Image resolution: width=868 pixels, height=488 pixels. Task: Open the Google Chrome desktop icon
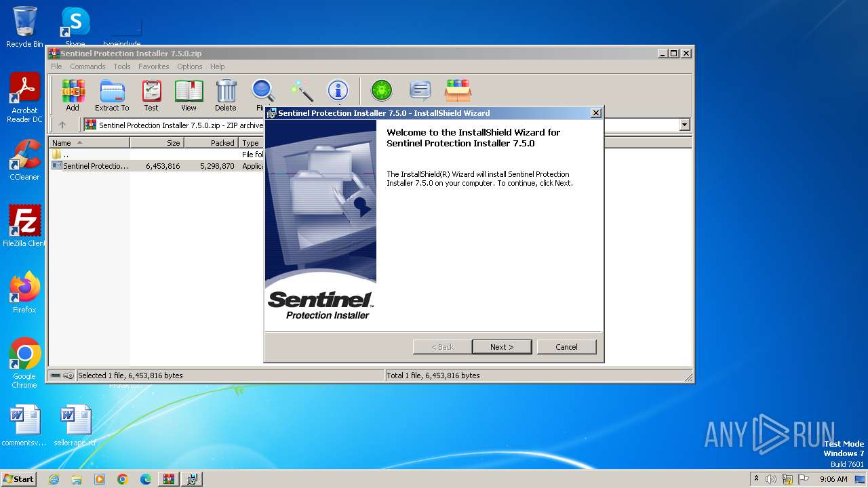pyautogui.click(x=24, y=363)
